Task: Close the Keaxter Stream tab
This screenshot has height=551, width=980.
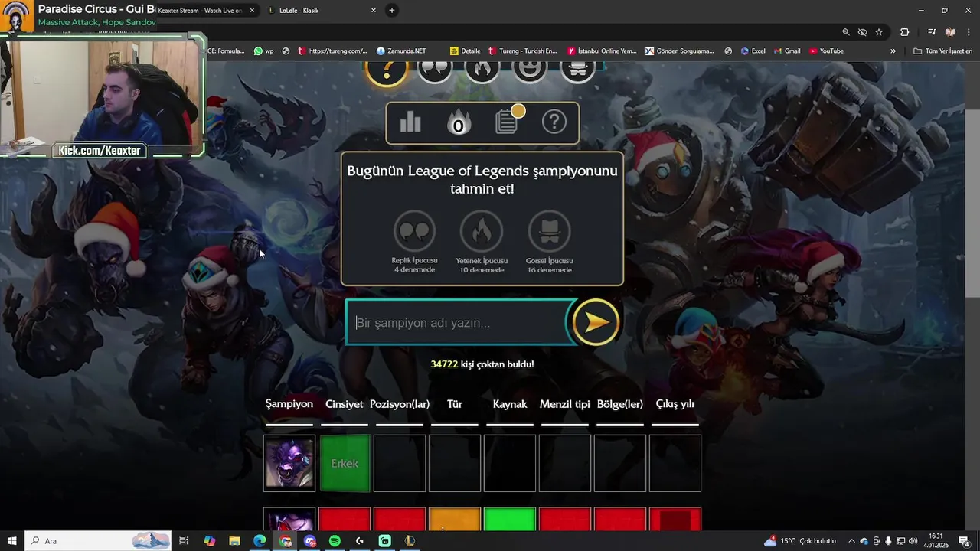Action: tap(252, 11)
